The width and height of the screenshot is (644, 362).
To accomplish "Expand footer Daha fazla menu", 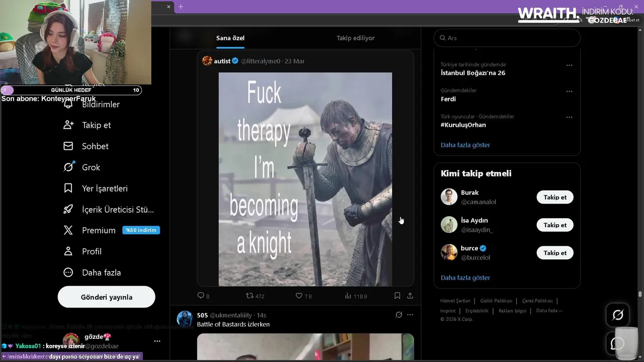I will tap(549, 311).
